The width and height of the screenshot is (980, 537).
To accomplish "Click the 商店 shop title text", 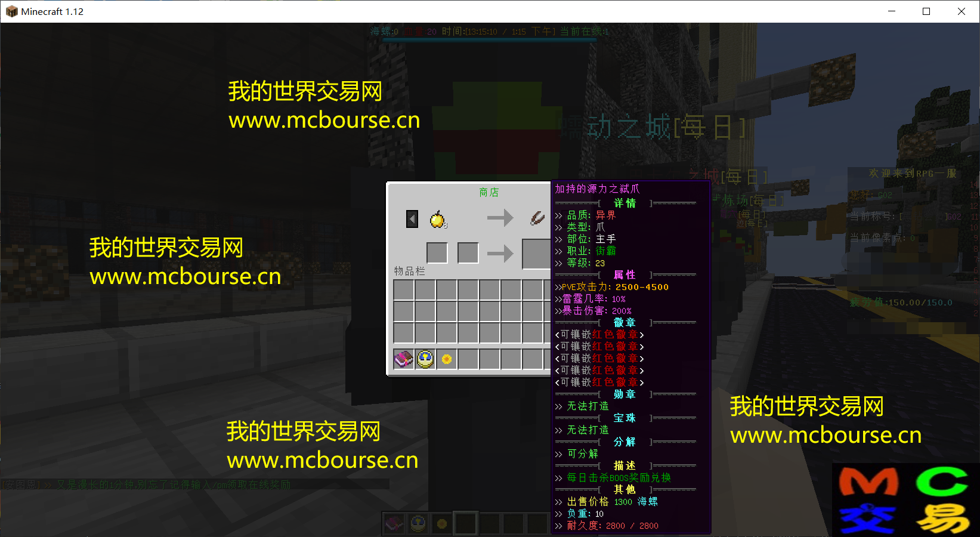I will (x=489, y=192).
